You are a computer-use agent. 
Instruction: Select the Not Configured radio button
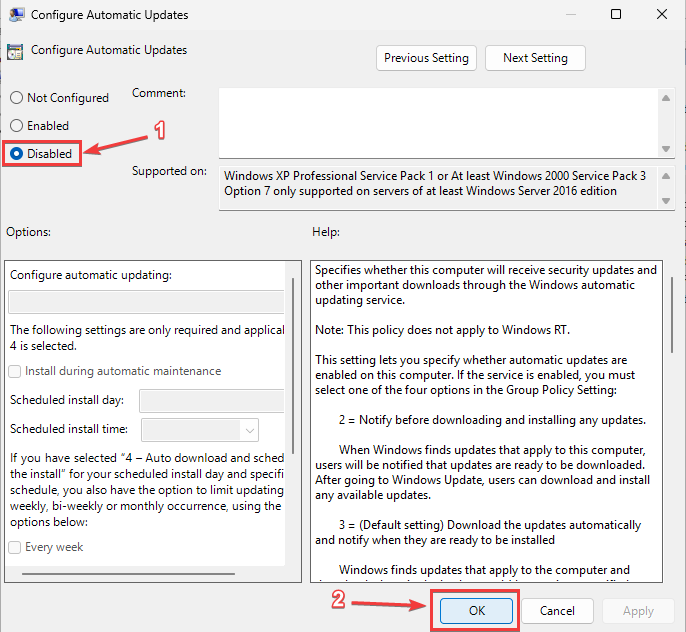coord(16,98)
